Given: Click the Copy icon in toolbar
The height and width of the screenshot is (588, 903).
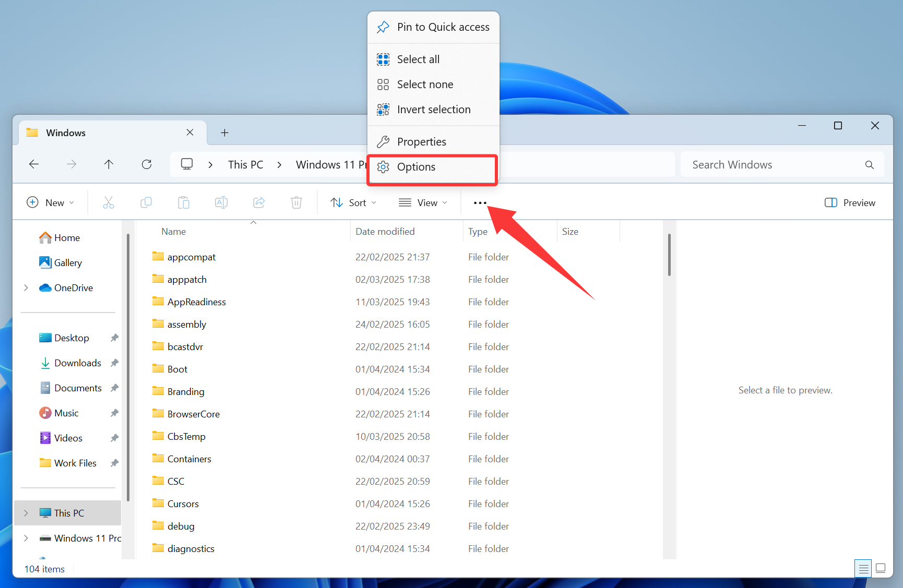Looking at the screenshot, I should pos(146,202).
